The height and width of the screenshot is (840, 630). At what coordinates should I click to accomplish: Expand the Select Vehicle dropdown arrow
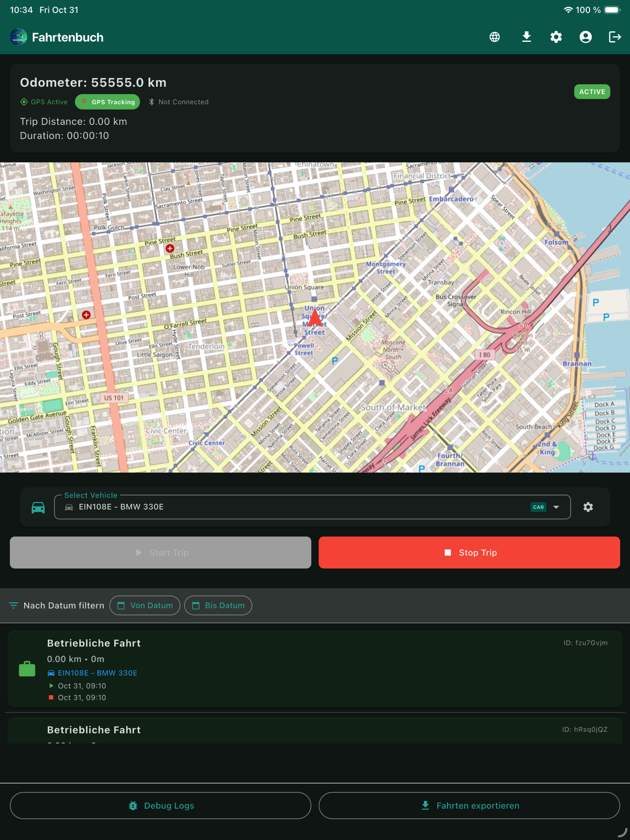coord(556,507)
